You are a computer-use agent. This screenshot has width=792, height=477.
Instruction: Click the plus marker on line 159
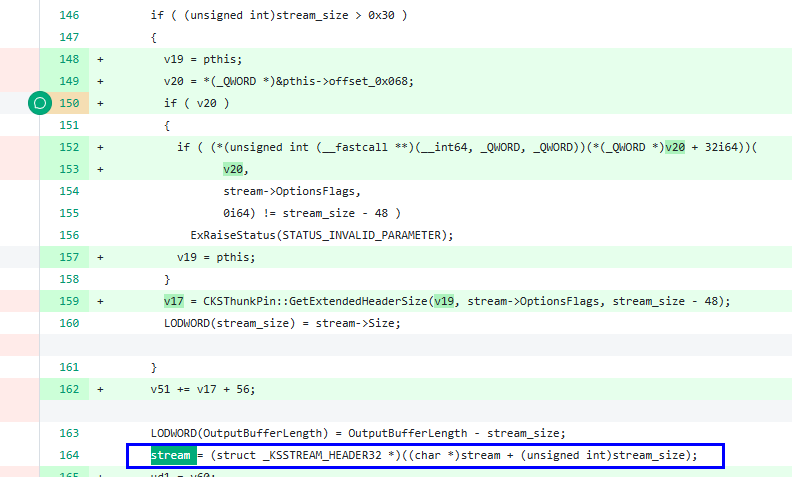pos(100,301)
